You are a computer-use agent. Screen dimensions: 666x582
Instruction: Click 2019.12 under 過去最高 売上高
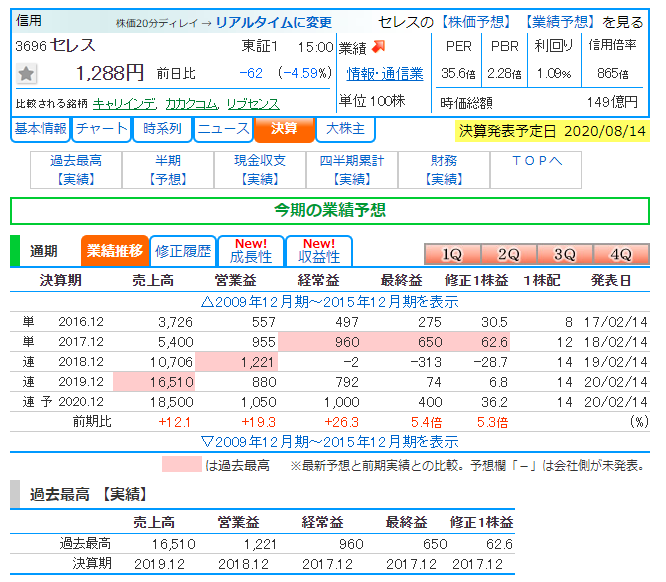tap(160, 564)
